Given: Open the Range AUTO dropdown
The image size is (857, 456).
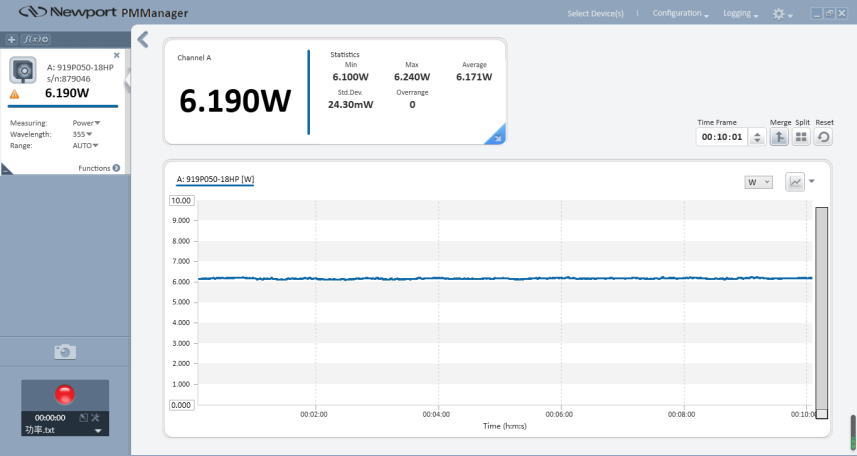Looking at the screenshot, I should click(85, 145).
